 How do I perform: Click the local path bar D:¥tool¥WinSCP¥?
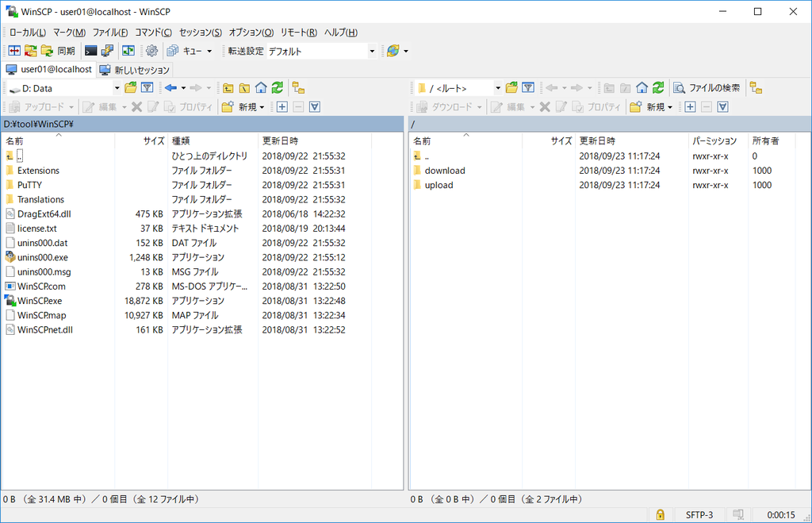point(202,124)
